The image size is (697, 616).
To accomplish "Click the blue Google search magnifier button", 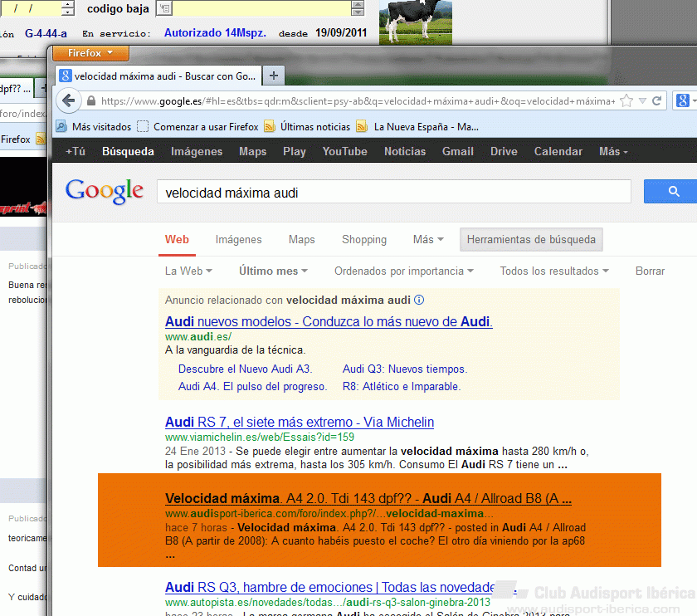I will pyautogui.click(x=672, y=191).
